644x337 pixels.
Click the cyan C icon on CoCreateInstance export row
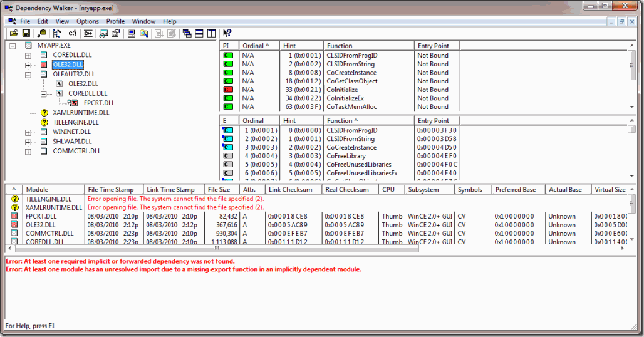[x=227, y=147]
